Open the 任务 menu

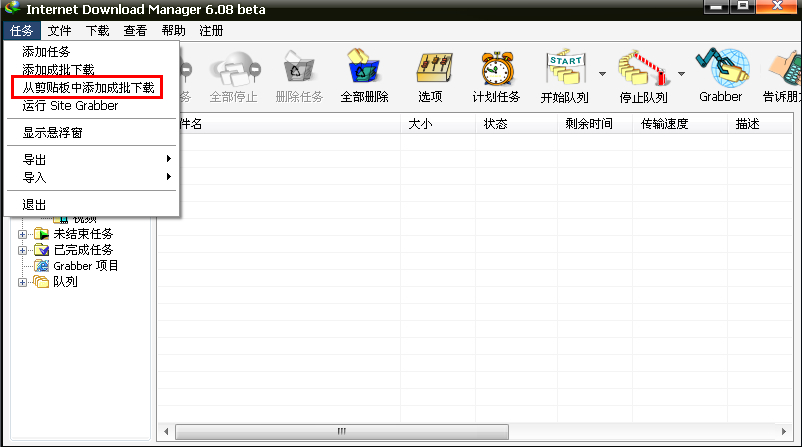point(21,31)
